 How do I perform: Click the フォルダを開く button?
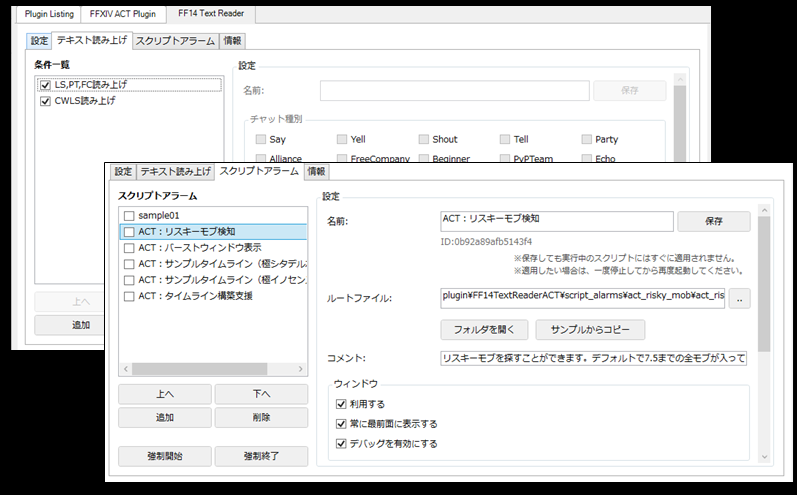[484, 330]
